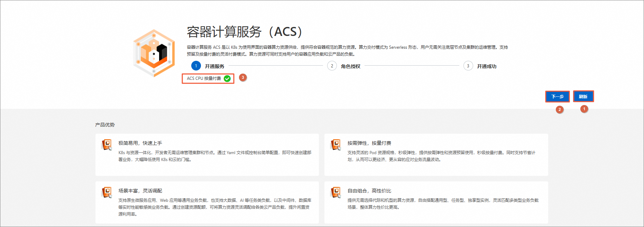Click the icon beside 极简易用，快速上手

107,144
